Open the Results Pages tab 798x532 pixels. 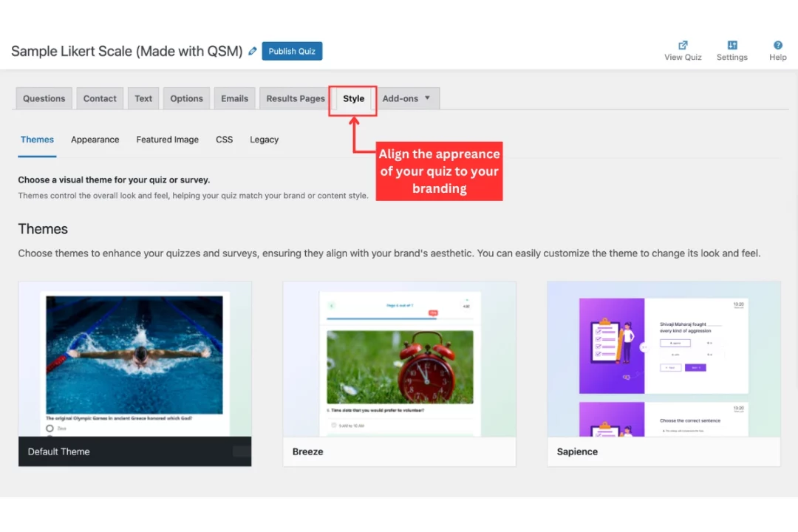click(x=295, y=98)
